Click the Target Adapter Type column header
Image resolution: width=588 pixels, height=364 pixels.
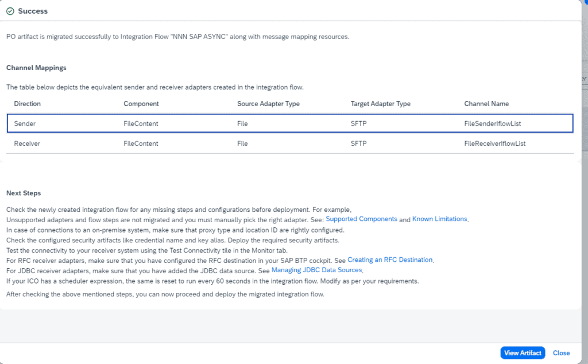coord(380,103)
